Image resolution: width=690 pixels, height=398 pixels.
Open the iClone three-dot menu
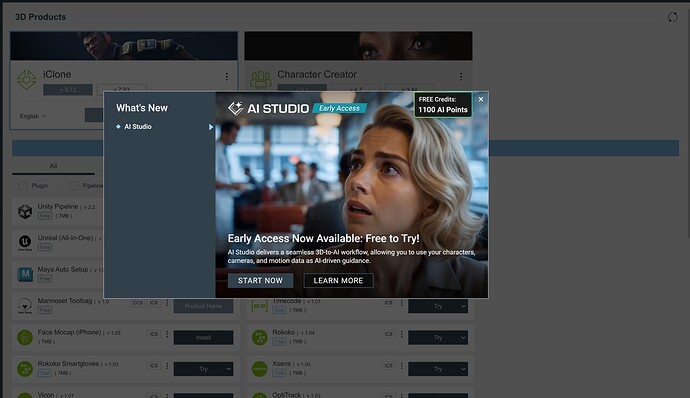[x=227, y=77]
